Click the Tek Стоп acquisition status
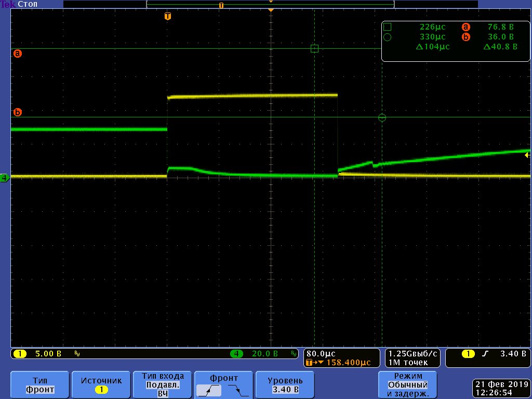The image size is (532, 399). tap(19, 4)
